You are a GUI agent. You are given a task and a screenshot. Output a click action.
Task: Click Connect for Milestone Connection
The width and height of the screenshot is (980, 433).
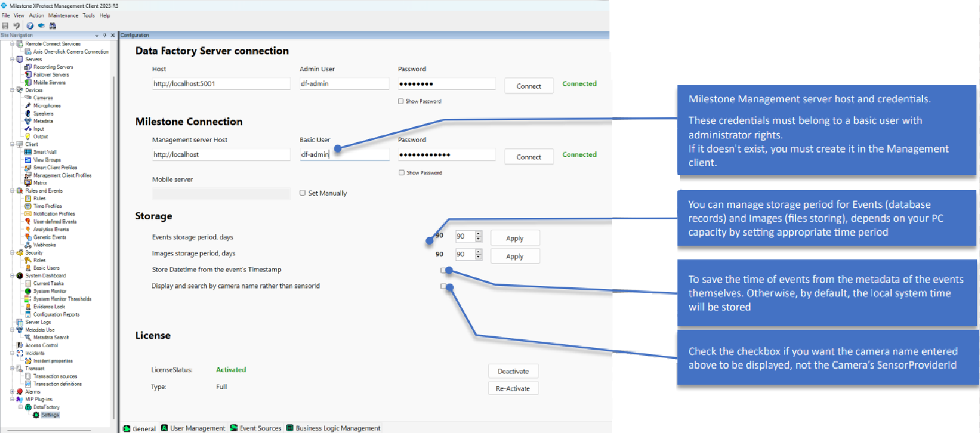[529, 157]
